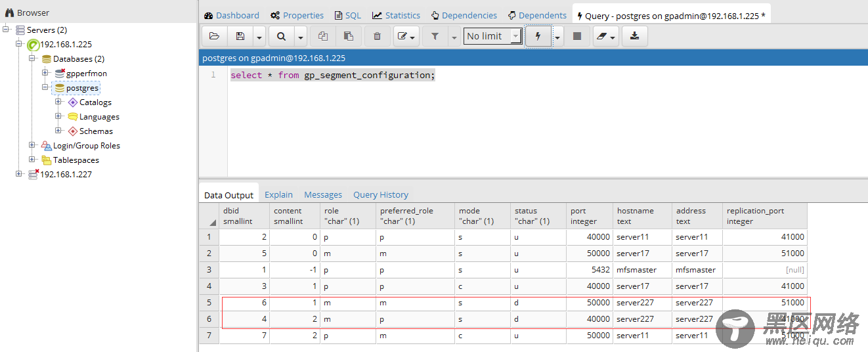
Task: Execute query with the lightning icon
Action: pyautogui.click(x=538, y=36)
